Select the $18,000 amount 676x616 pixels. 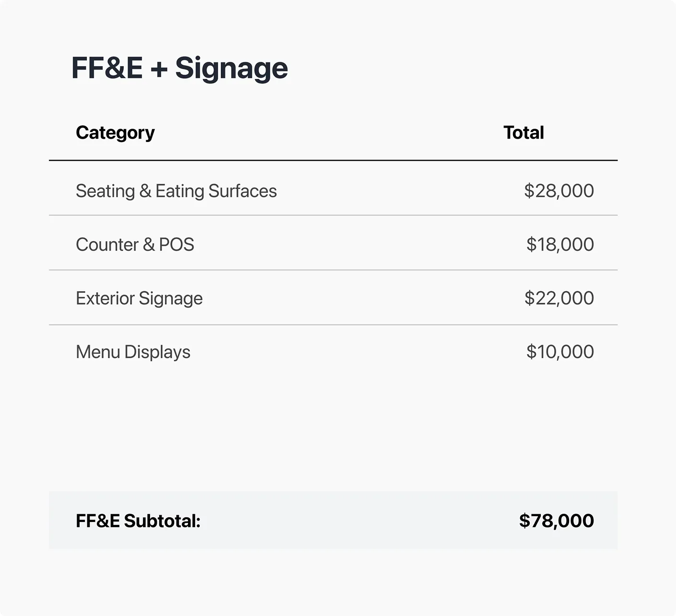pos(559,245)
